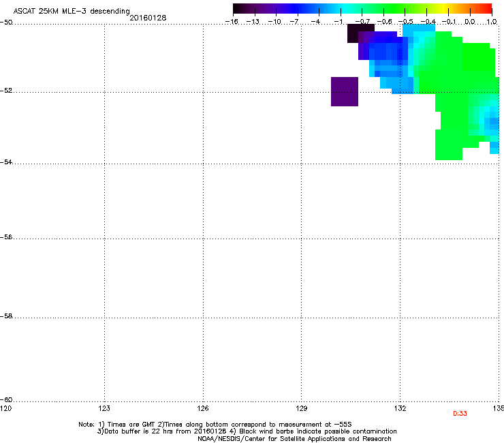Click the -0.7 colorbar label
The height and width of the screenshot is (443, 504).
[x=362, y=22]
